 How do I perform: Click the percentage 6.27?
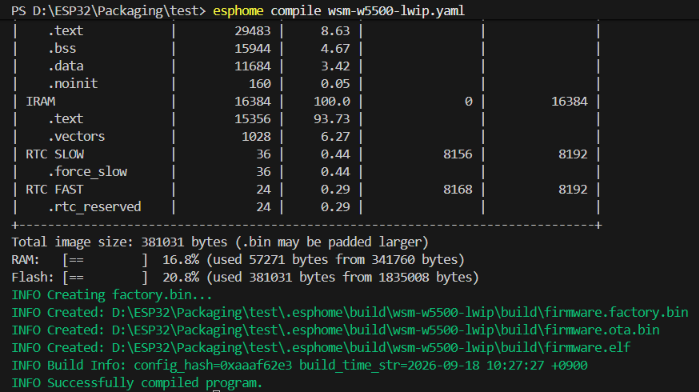(x=335, y=136)
